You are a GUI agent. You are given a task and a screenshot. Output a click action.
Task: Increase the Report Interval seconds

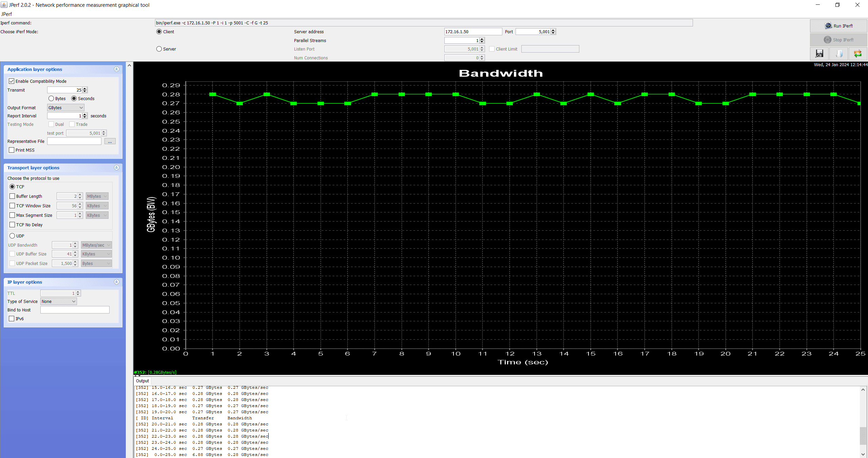[x=85, y=114]
